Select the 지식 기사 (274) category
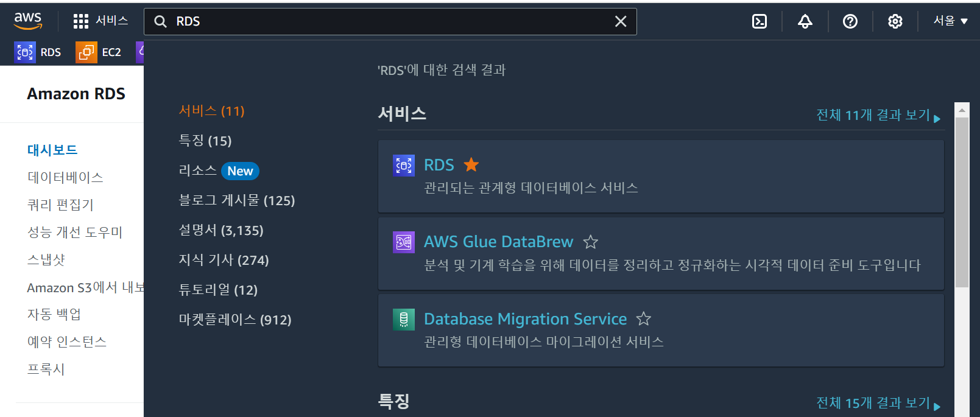Viewport: 980px width, 417px height. tap(224, 260)
